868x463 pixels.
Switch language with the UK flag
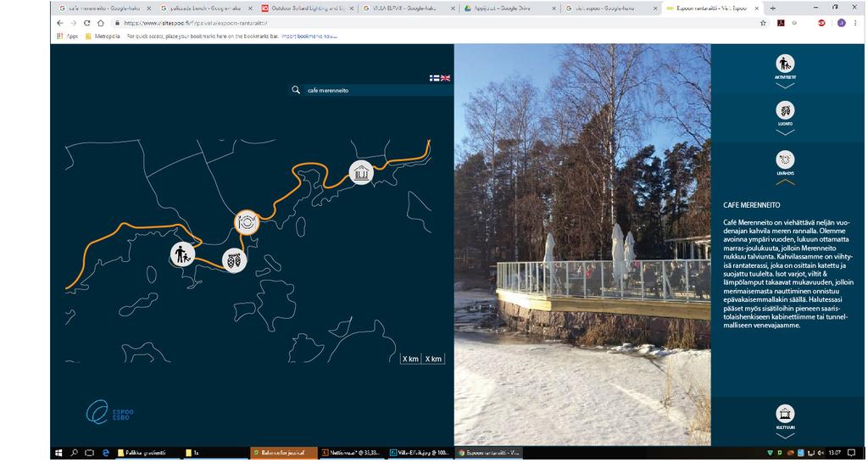445,78
